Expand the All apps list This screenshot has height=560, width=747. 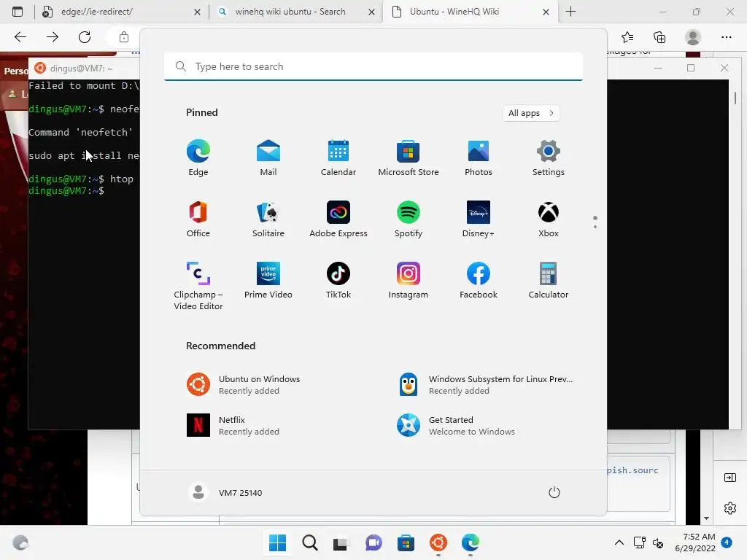(x=531, y=113)
